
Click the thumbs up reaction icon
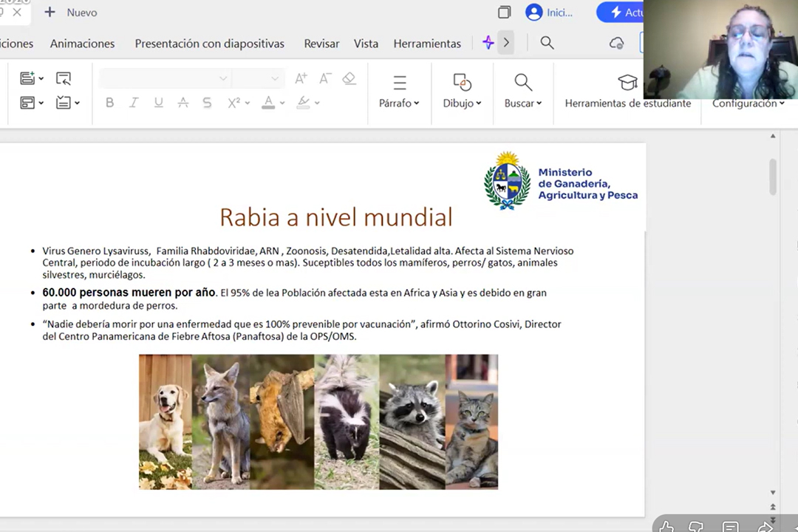point(666,526)
